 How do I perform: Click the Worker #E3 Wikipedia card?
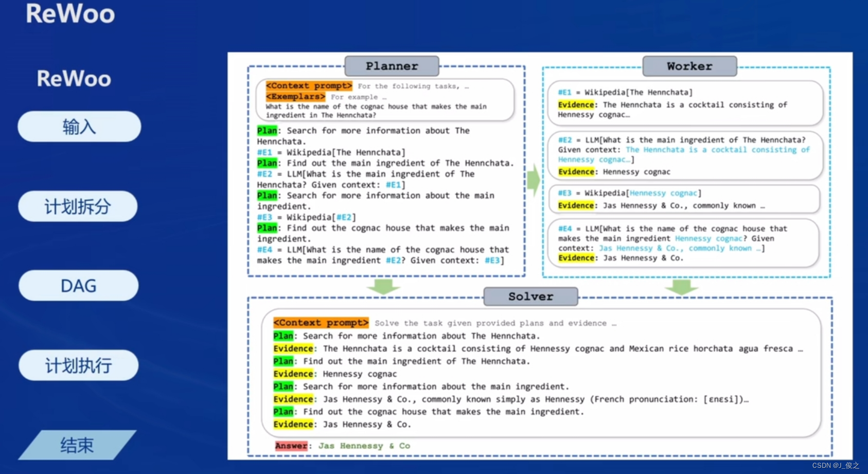click(x=684, y=199)
